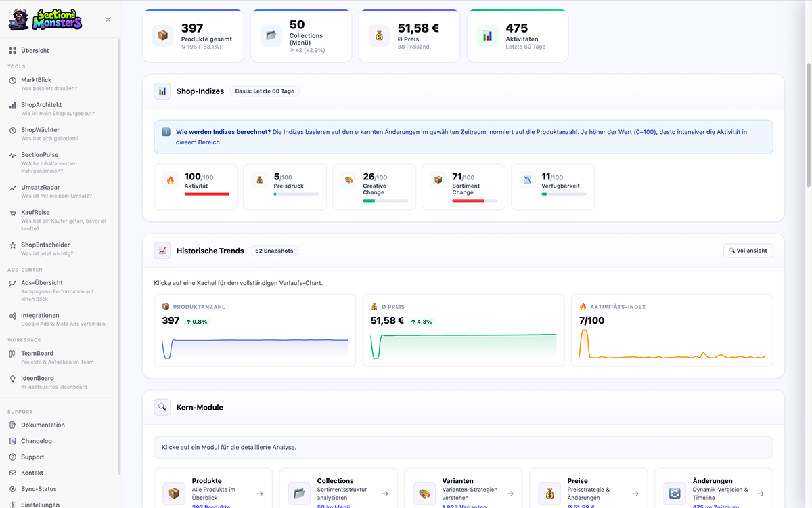Click the ShopEntscheider star icon
The width and height of the screenshot is (812, 508).
pos(13,245)
